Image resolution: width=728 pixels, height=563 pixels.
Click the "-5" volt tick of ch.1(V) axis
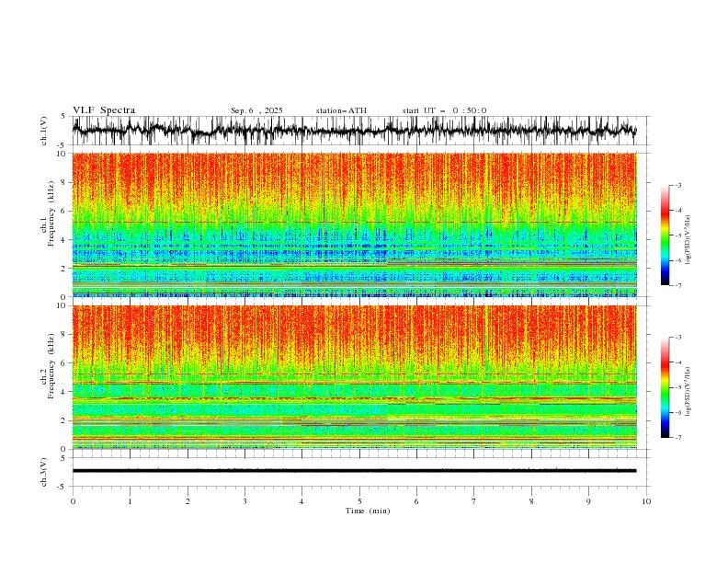[62, 145]
